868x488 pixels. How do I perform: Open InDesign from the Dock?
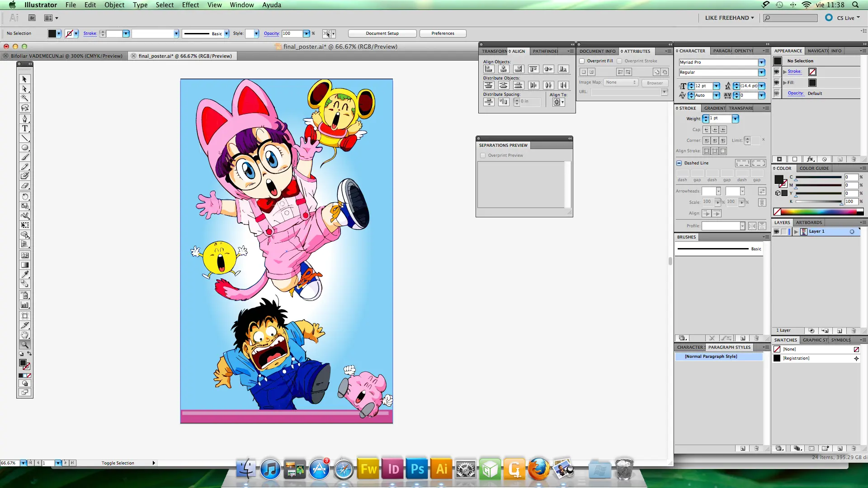393,469
